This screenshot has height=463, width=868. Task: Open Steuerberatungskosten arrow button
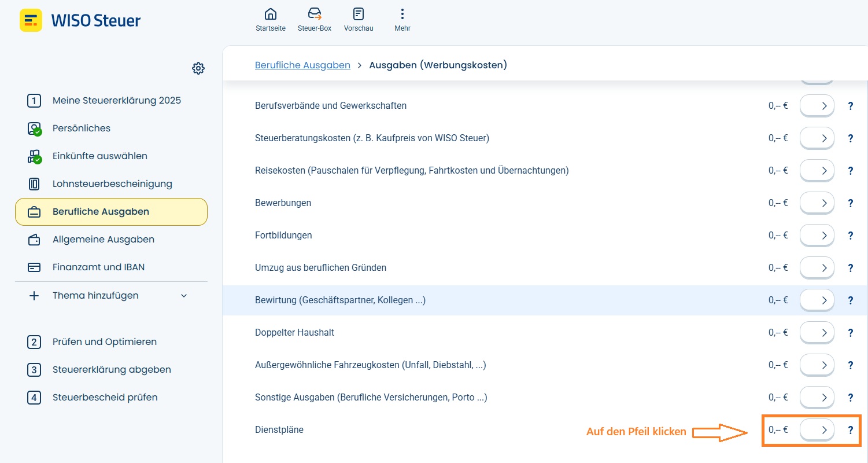(x=817, y=138)
